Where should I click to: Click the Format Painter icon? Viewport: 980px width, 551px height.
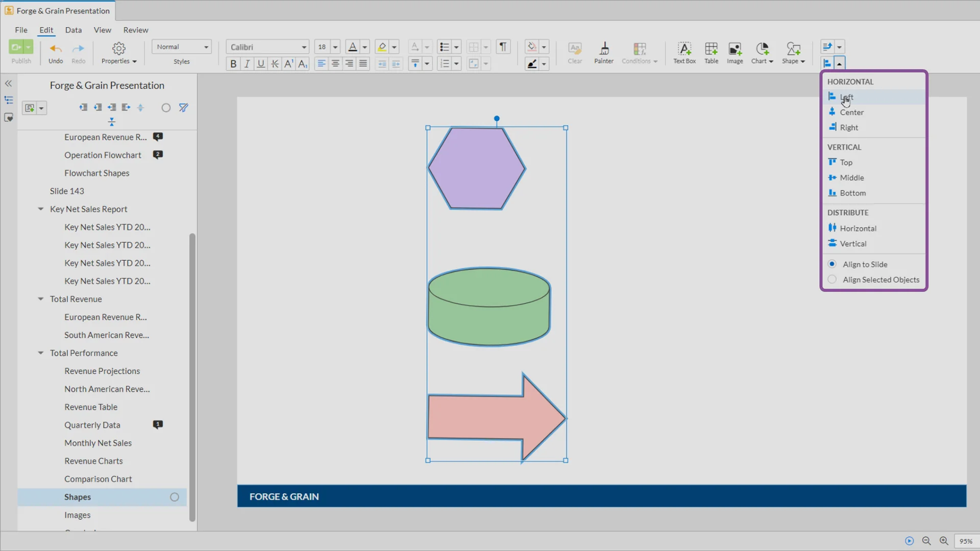pyautogui.click(x=604, y=49)
